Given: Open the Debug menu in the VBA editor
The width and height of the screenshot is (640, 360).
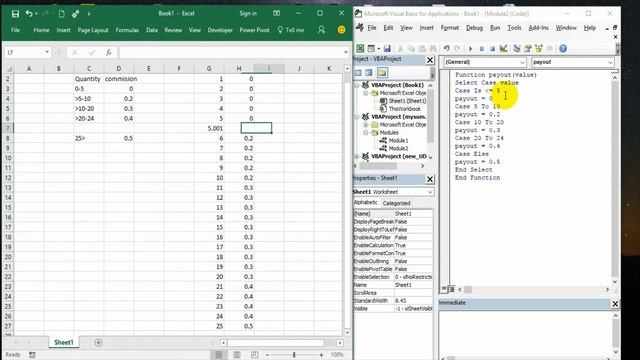Looking at the screenshot, I should tap(474, 28).
